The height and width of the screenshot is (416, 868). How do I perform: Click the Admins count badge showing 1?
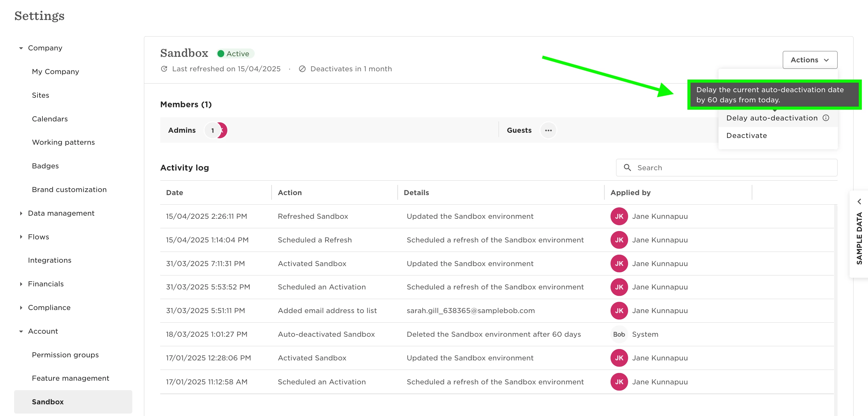212,131
